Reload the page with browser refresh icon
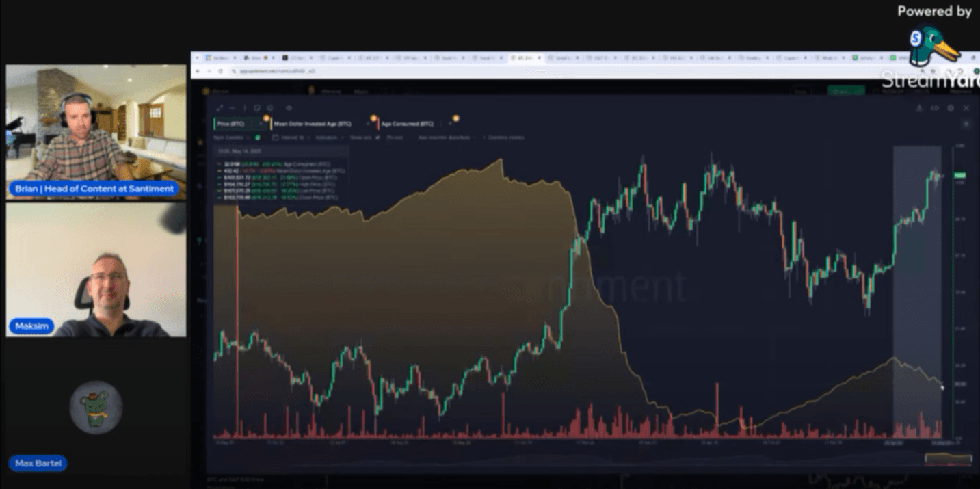This screenshot has width=980, height=489. pyautogui.click(x=219, y=71)
